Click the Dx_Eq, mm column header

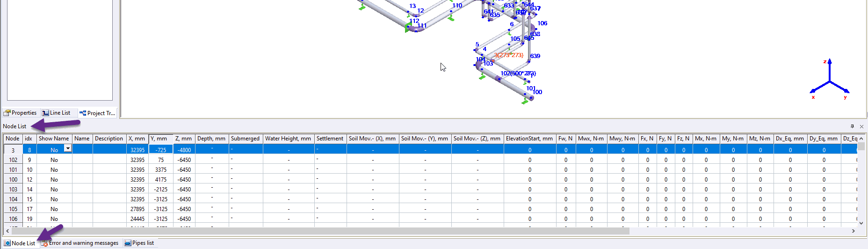click(x=790, y=139)
